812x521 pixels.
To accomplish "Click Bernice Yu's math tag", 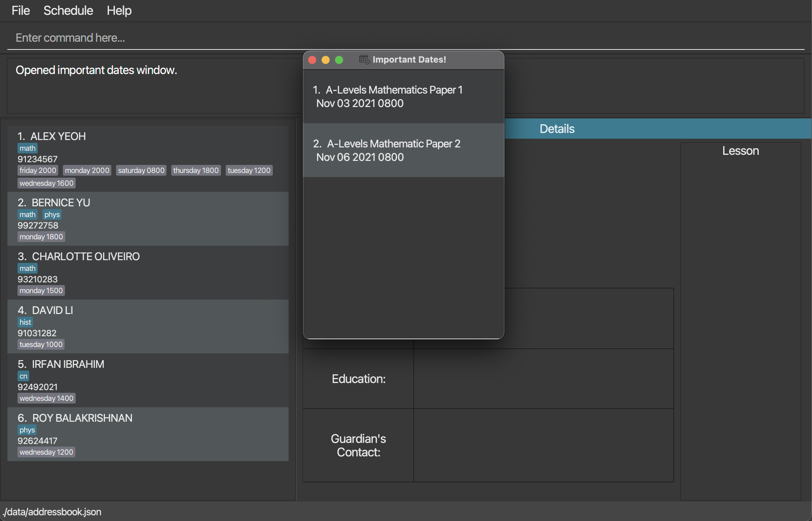I will pyautogui.click(x=27, y=214).
